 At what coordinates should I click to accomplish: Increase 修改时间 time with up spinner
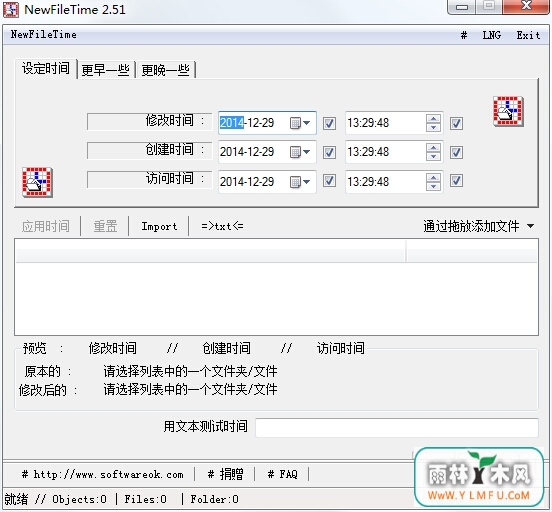click(433, 119)
